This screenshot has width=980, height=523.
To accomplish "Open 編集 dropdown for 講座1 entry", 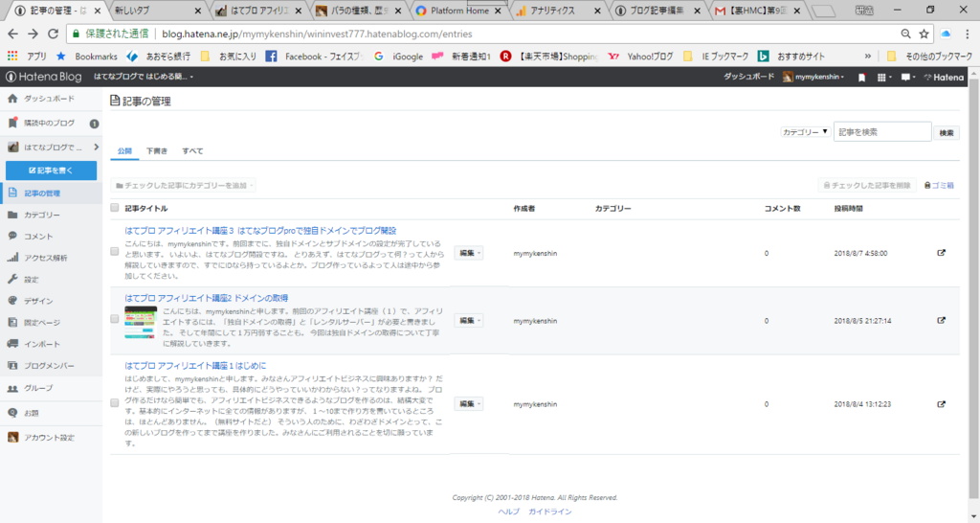I will coord(469,404).
